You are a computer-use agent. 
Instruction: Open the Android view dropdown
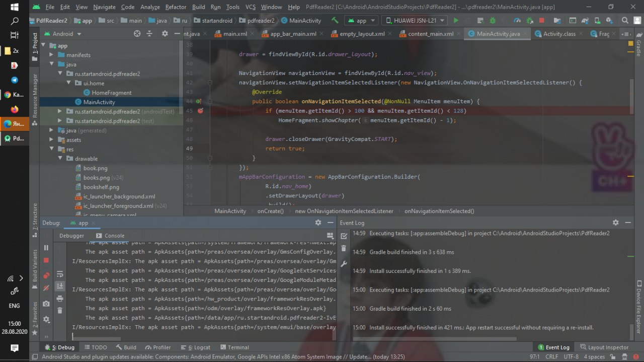[63, 34]
